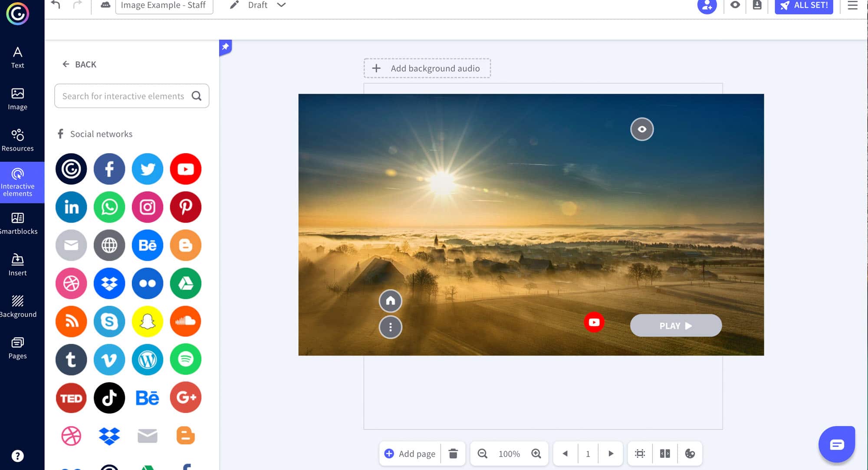868x470 pixels.
Task: Select the Spotify round icon
Action: point(186,360)
